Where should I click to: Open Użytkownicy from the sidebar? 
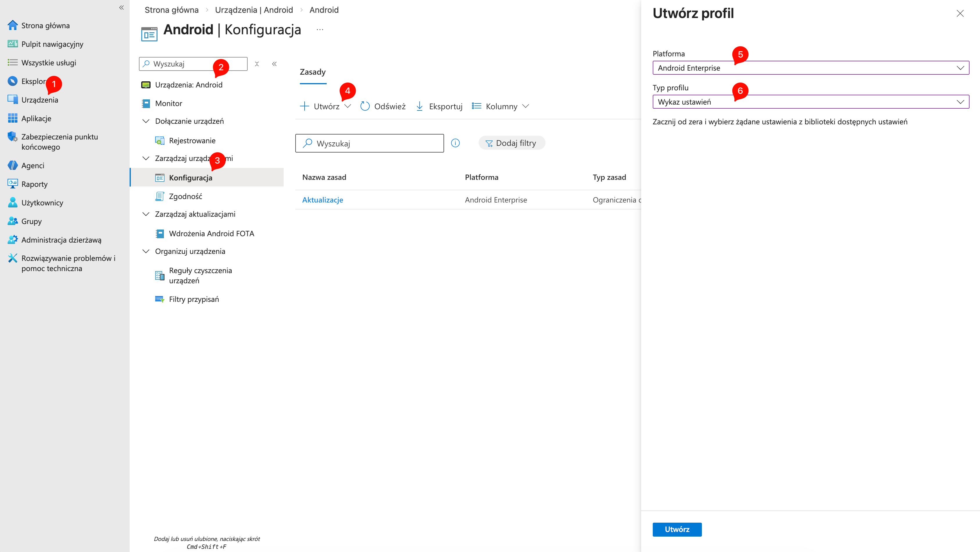click(x=42, y=202)
